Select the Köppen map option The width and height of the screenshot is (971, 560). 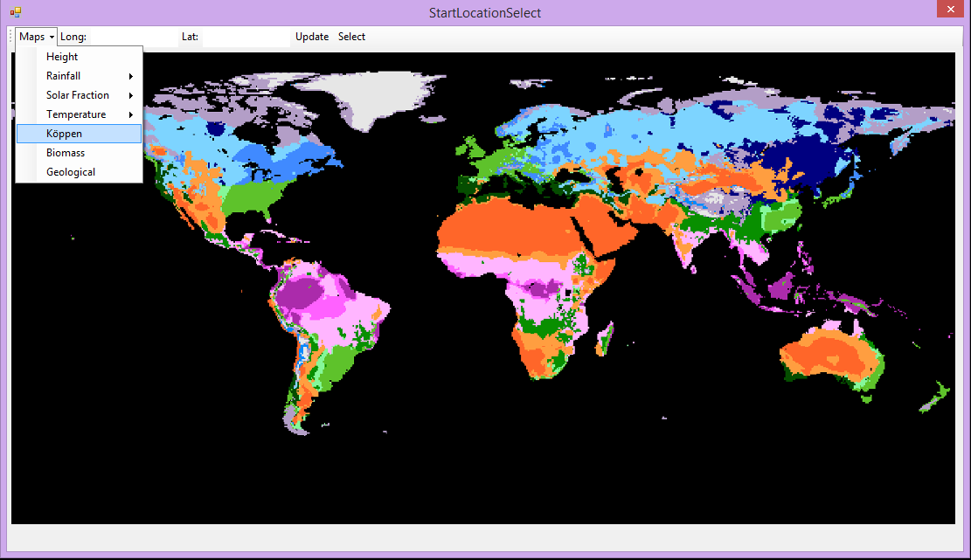64,134
